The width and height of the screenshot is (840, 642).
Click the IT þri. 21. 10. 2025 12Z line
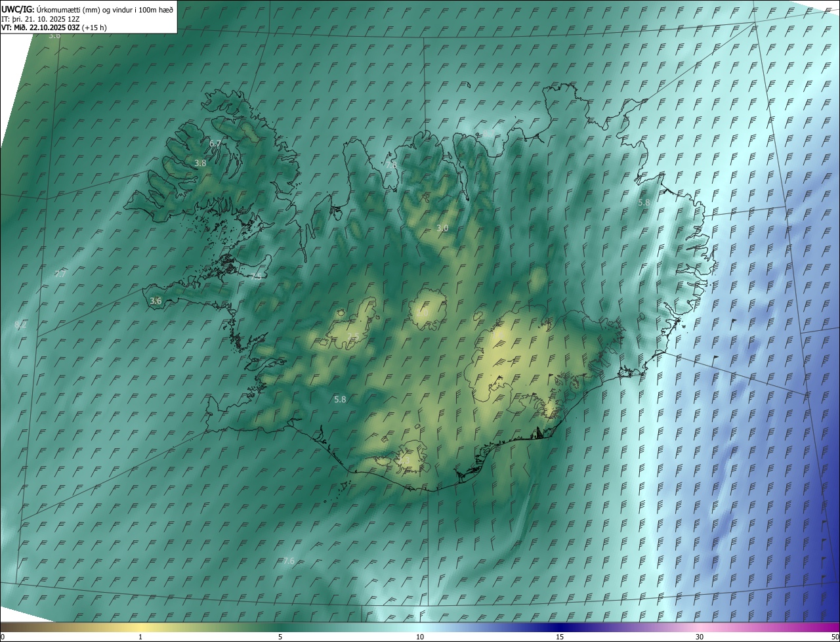(41, 19)
